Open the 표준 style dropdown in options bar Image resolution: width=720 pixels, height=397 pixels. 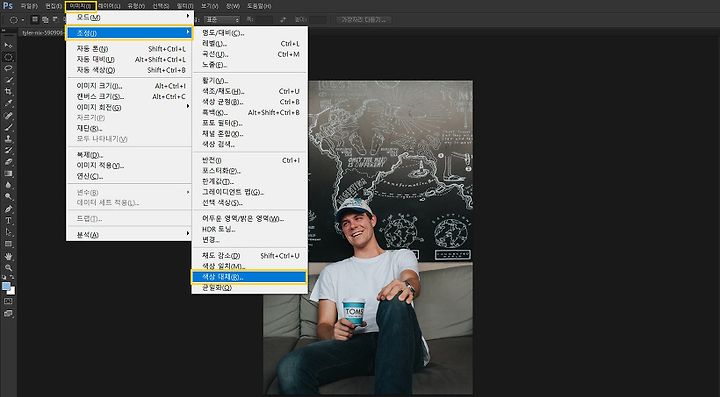pyautogui.click(x=222, y=20)
